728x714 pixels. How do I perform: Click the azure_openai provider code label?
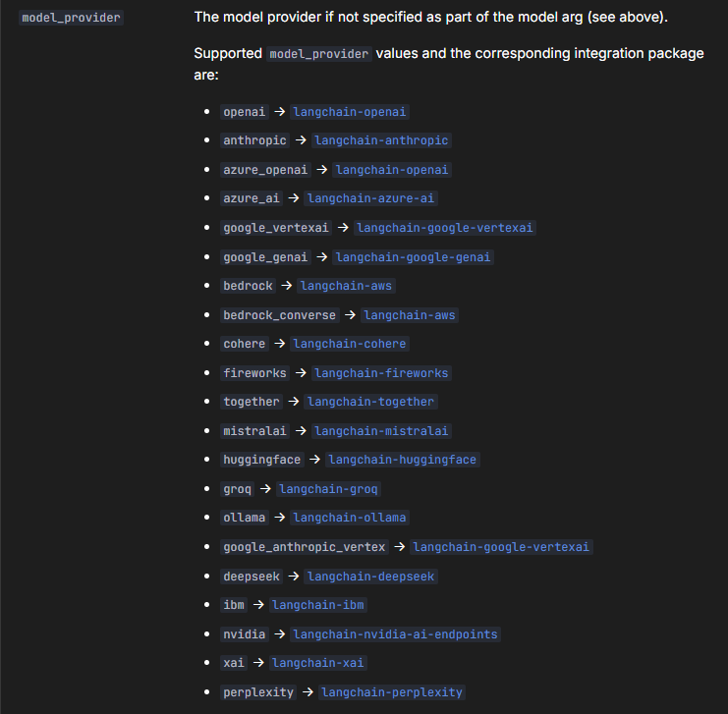point(265,170)
